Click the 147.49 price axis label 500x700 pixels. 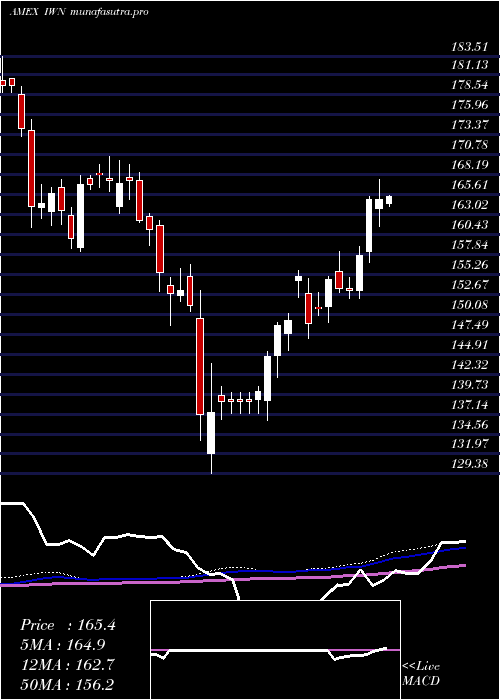469,325
